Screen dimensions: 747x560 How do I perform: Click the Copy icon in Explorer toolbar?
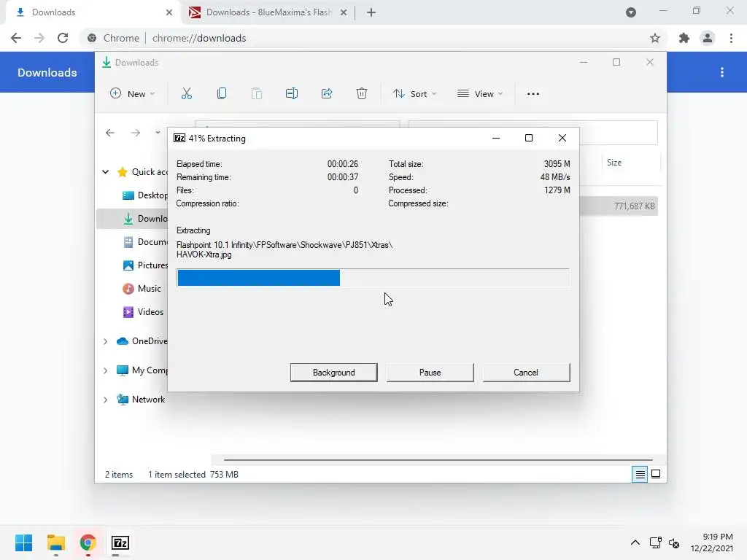pos(222,94)
